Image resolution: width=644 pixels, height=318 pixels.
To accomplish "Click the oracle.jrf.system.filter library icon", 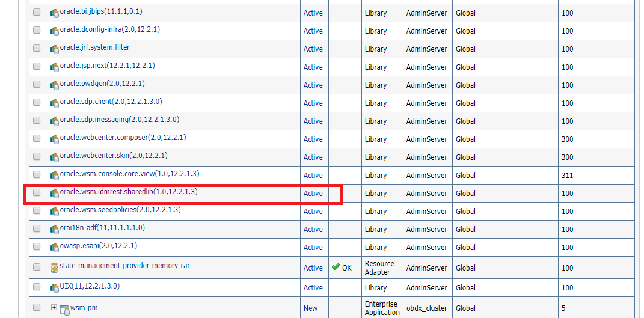I will point(54,49).
